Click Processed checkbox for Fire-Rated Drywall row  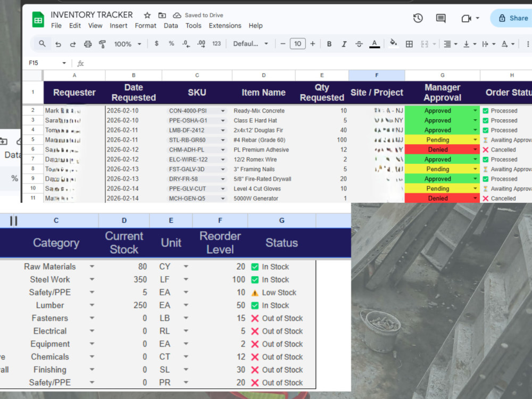(x=486, y=179)
